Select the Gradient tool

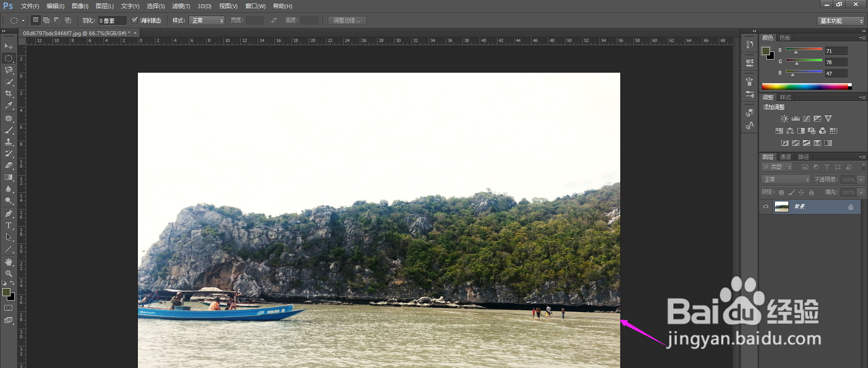click(x=9, y=177)
